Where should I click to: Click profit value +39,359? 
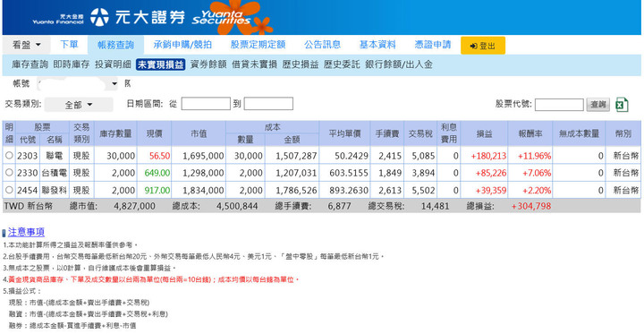pos(491,190)
